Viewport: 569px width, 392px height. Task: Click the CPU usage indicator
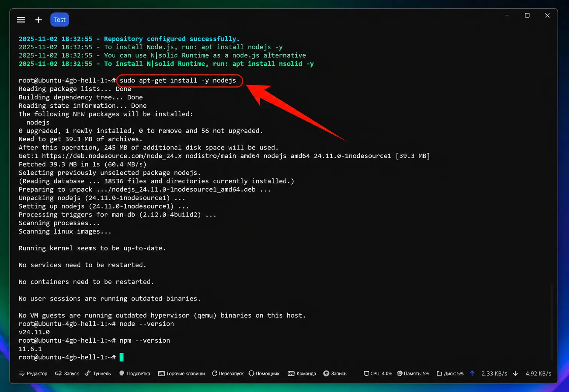tap(378, 374)
